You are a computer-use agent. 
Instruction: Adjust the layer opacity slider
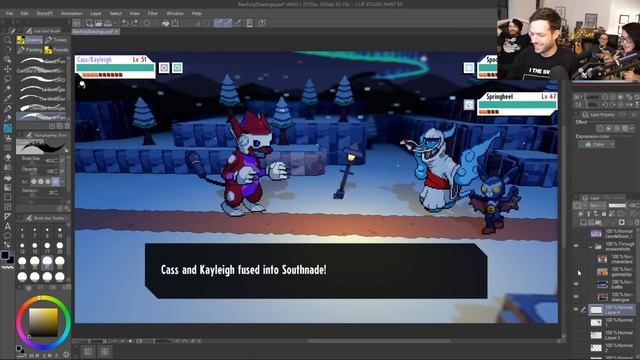617,205
